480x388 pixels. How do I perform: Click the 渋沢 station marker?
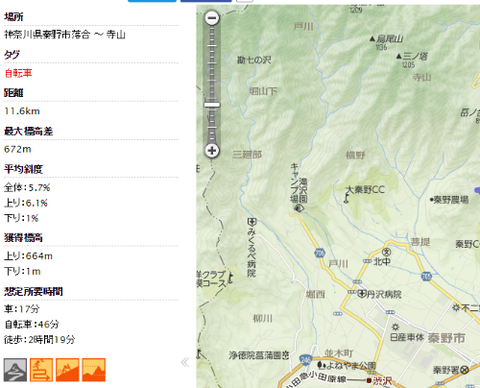[x=369, y=380]
